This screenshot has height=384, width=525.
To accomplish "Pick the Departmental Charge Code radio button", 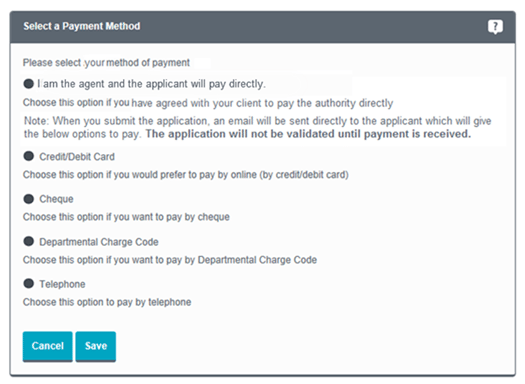I will (x=29, y=241).
